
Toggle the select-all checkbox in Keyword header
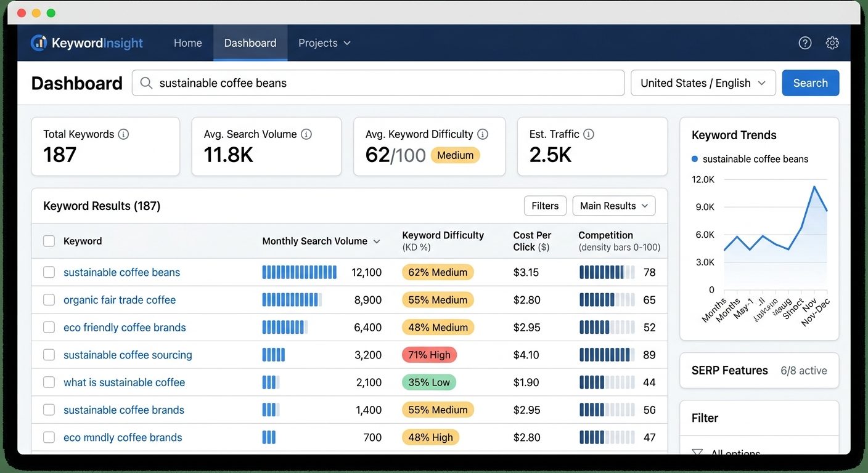49,241
